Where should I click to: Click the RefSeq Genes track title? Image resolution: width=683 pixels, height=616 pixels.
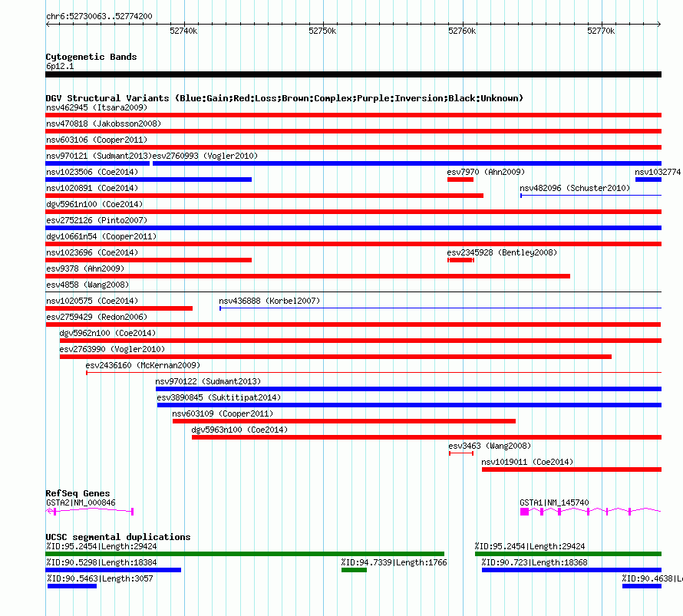click(78, 493)
